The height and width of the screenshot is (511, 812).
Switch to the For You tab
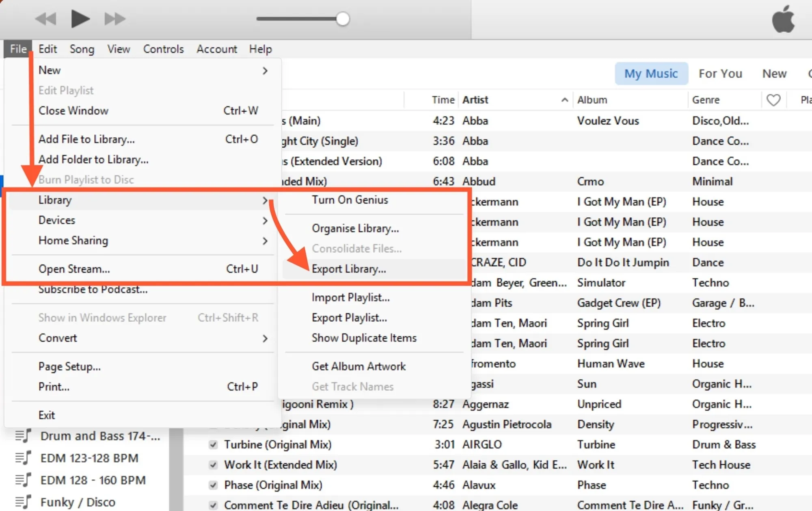720,74
